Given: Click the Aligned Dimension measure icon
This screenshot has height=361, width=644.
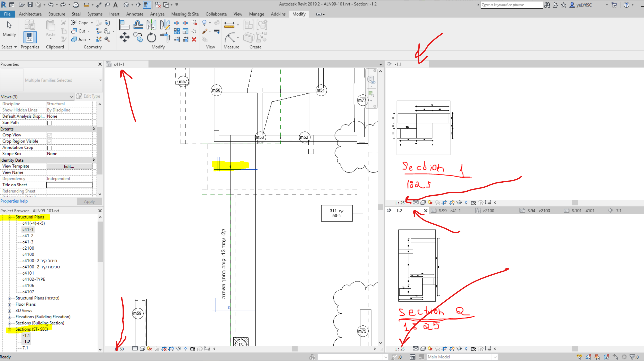Looking at the screenshot, I should [x=229, y=25].
